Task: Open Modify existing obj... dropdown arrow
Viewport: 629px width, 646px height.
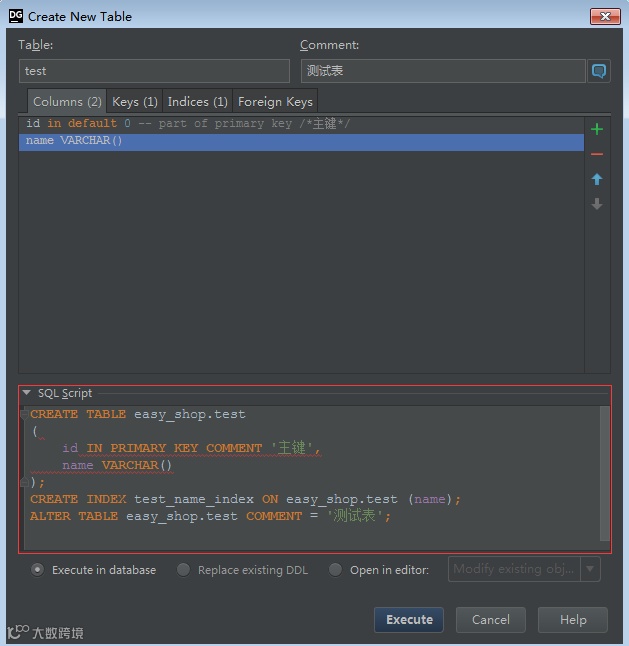Action: [x=590, y=569]
